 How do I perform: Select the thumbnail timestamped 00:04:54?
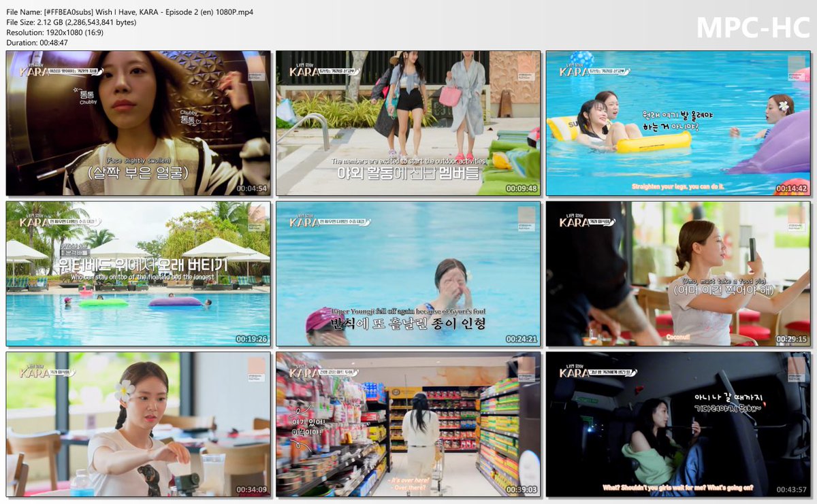(x=138, y=123)
